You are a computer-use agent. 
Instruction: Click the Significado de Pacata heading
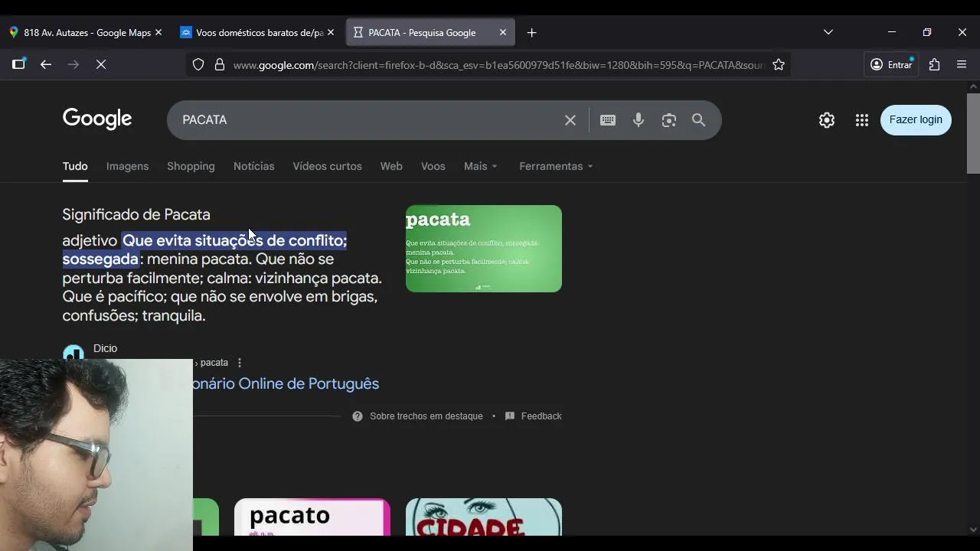click(x=136, y=214)
